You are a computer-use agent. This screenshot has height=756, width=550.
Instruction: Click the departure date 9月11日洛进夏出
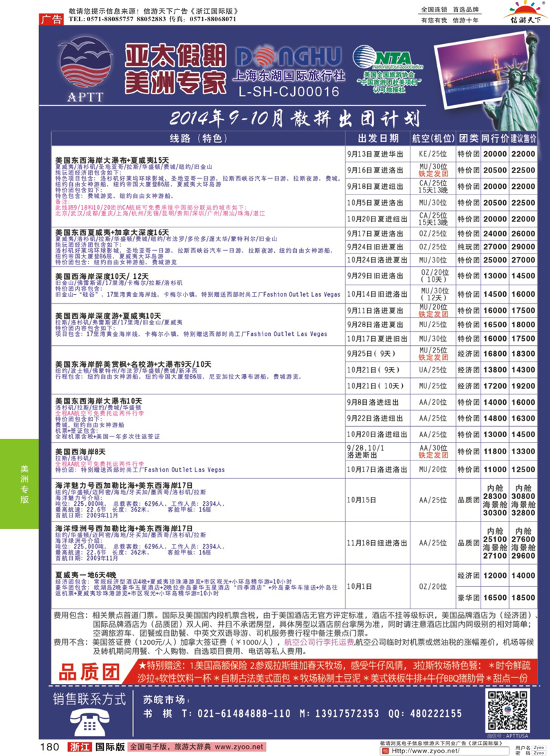(375, 311)
